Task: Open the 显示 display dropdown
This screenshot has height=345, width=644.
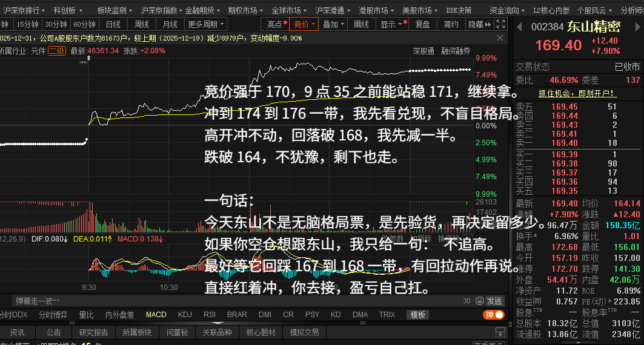Action: click(392, 24)
